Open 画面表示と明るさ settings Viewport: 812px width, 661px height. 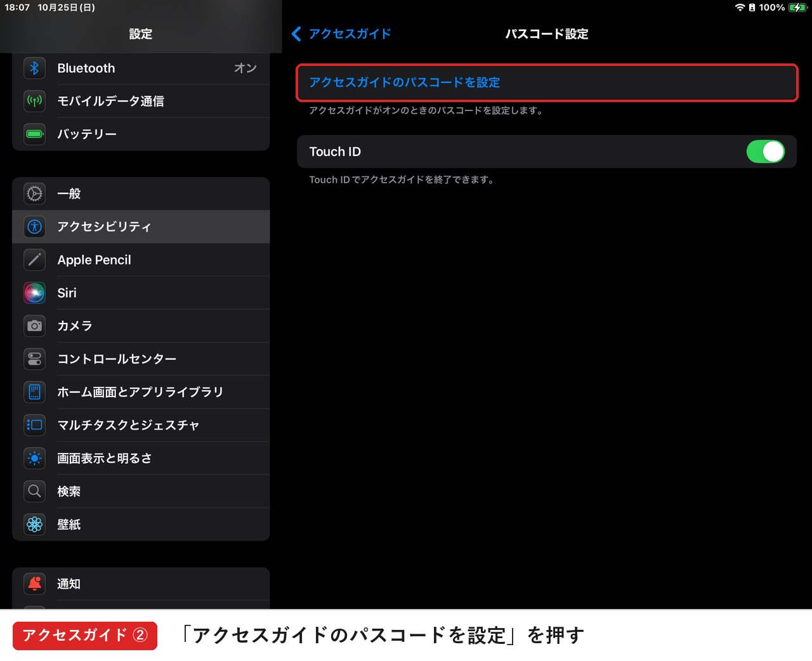click(x=141, y=458)
